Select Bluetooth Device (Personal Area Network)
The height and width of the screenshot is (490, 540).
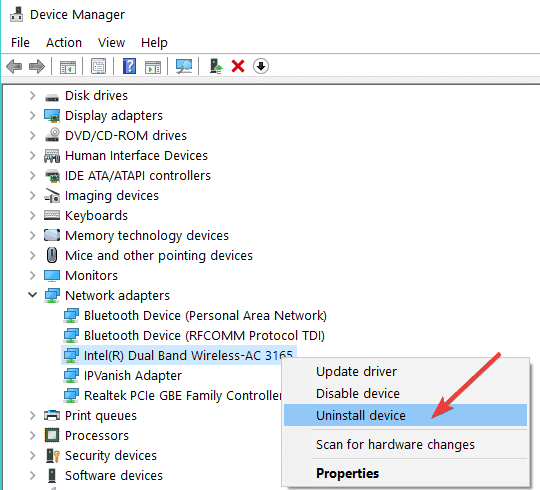(205, 316)
